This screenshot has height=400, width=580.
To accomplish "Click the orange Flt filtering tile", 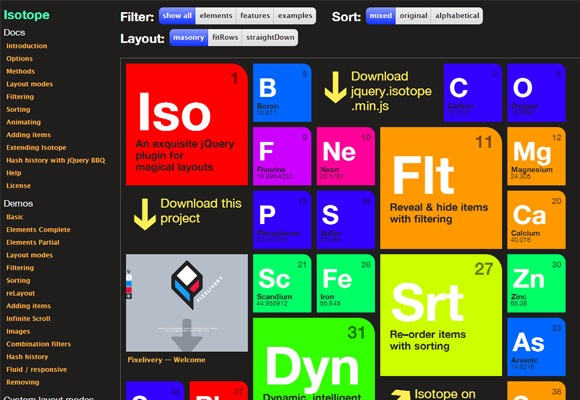I will point(441,188).
